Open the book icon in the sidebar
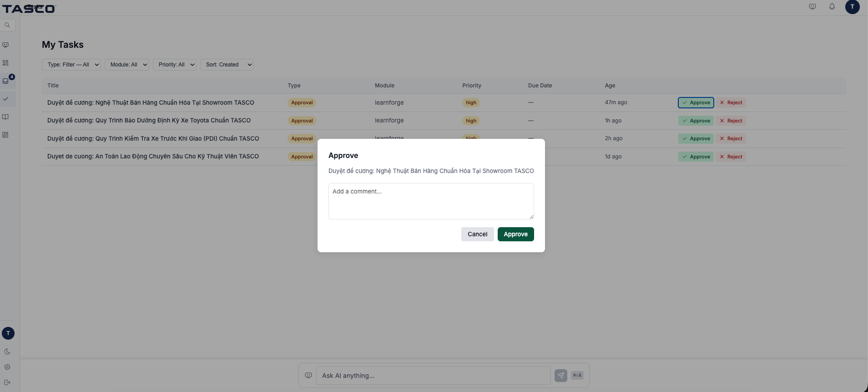868x392 pixels. (5, 117)
